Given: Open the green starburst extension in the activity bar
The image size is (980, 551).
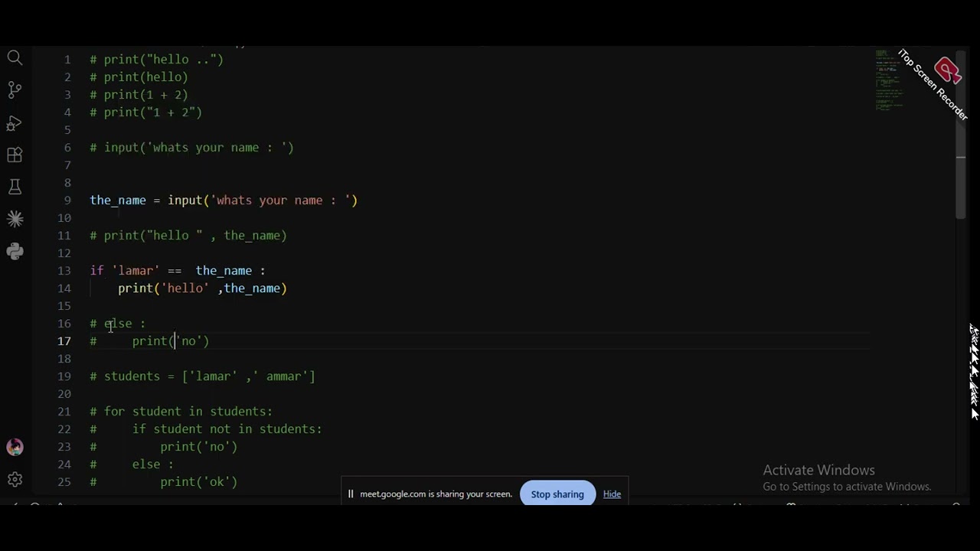Looking at the screenshot, I should point(15,219).
